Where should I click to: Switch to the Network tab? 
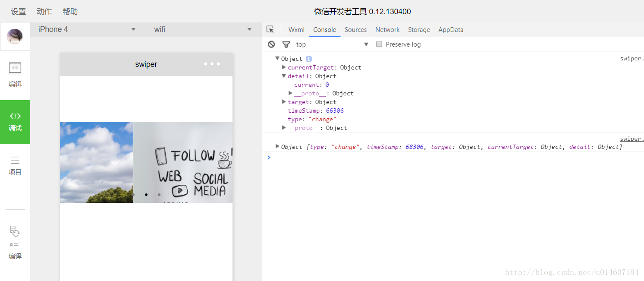[387, 29]
